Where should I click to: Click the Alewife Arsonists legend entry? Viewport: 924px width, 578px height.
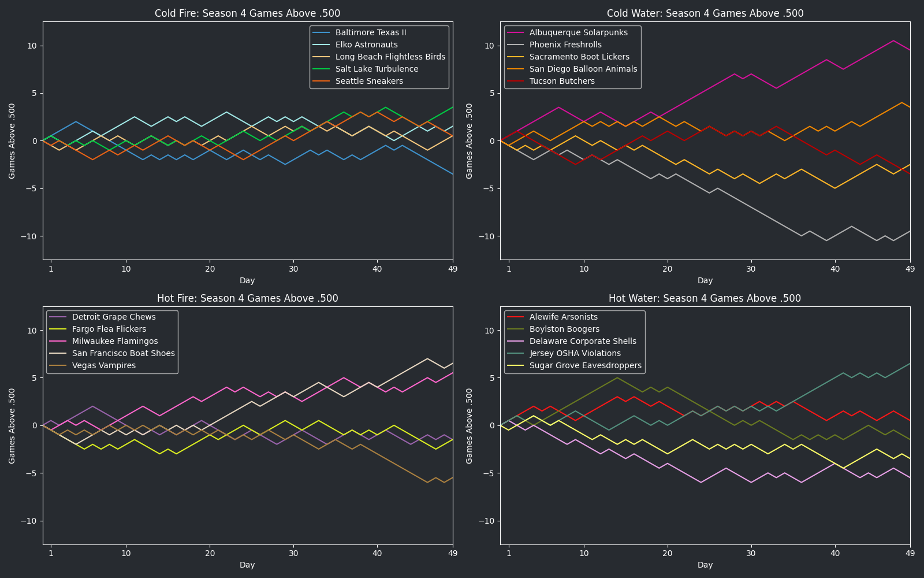point(563,317)
